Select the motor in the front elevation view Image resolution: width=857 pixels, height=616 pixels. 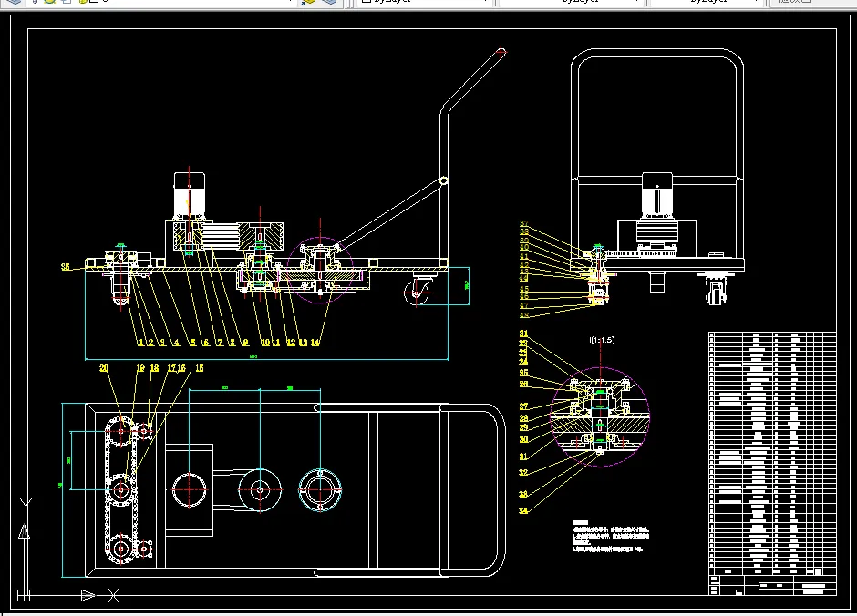coord(190,195)
